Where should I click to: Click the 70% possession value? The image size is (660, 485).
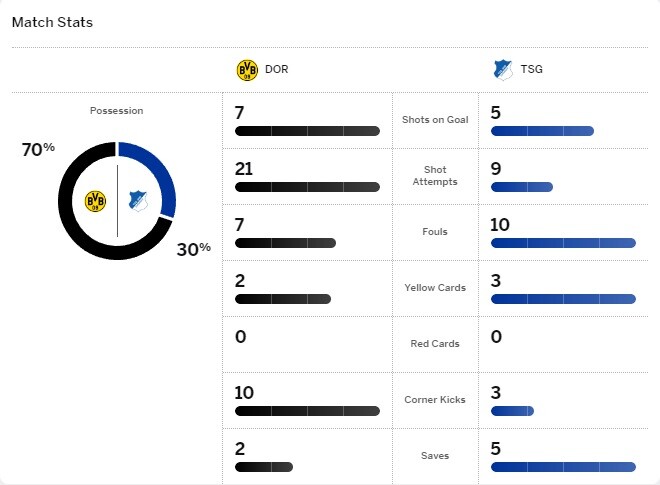pos(38,149)
